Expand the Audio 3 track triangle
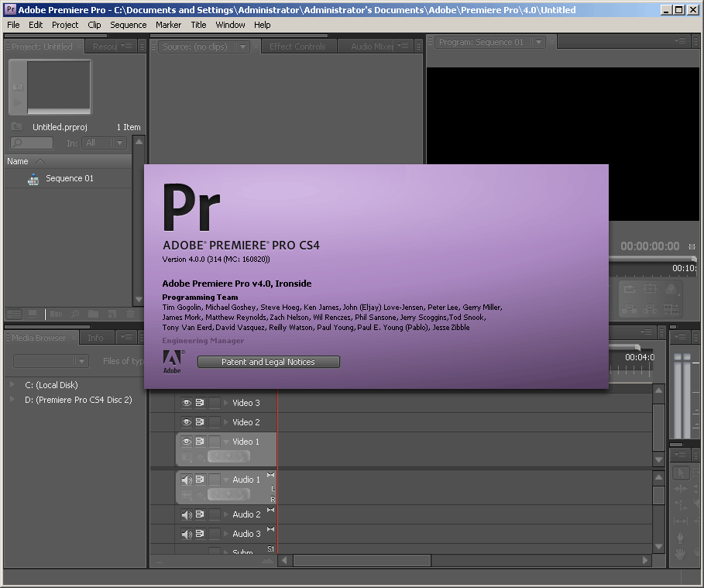Screen dimensions: 704x588 (x=226, y=534)
